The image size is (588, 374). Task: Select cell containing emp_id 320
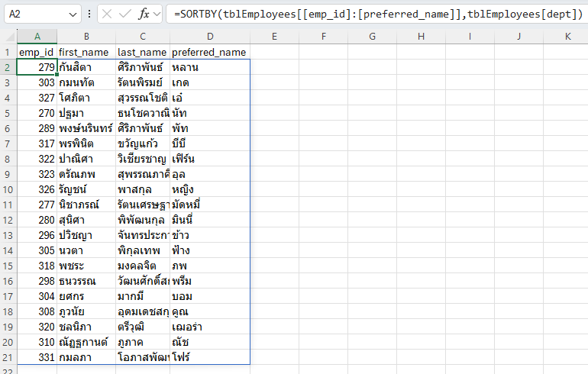(37, 327)
